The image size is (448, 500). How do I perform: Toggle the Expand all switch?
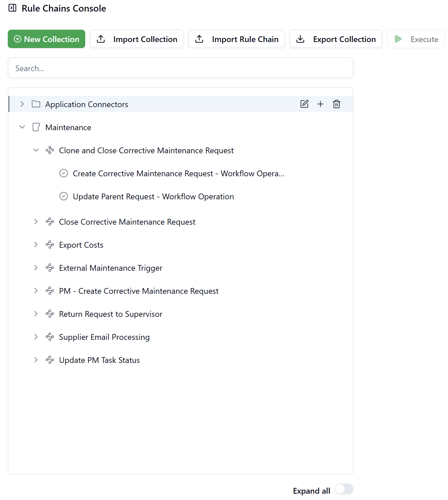click(x=344, y=489)
